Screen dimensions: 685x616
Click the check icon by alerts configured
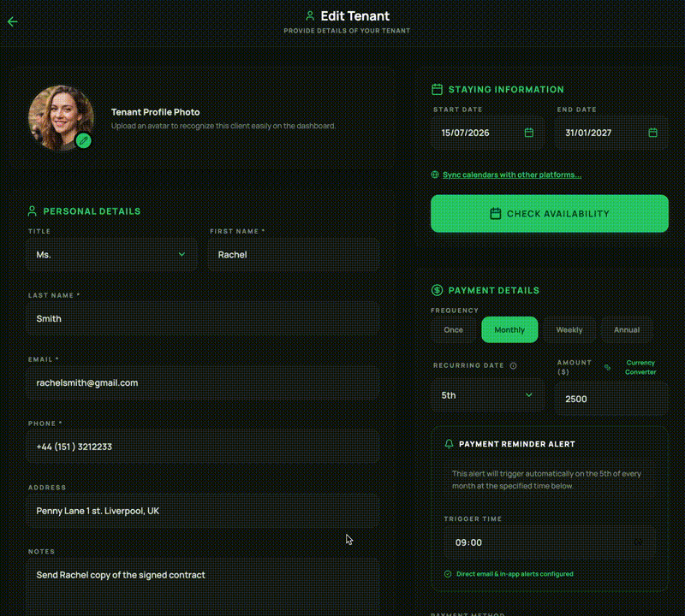(448, 574)
